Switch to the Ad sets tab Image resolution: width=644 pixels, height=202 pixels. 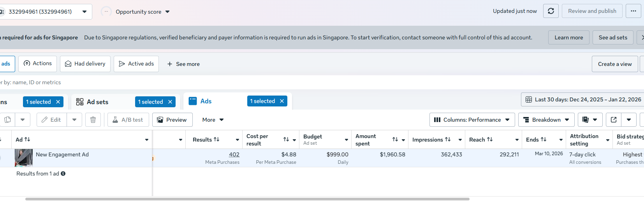click(97, 102)
